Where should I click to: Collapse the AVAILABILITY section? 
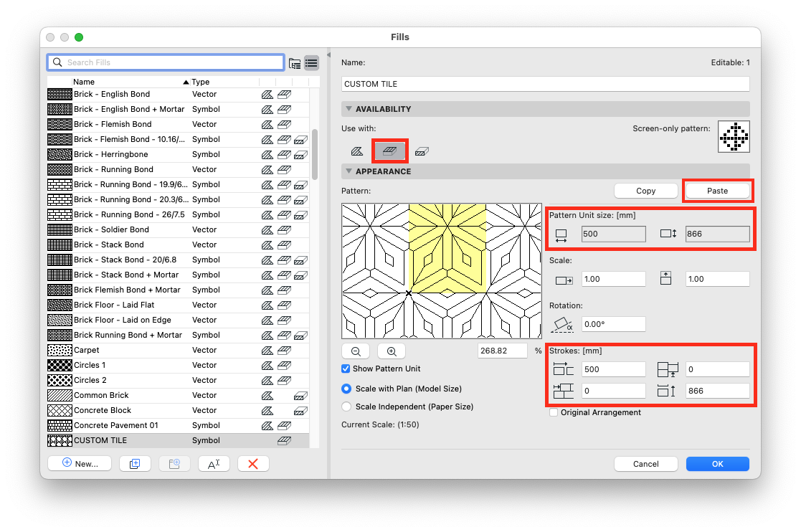(349, 109)
